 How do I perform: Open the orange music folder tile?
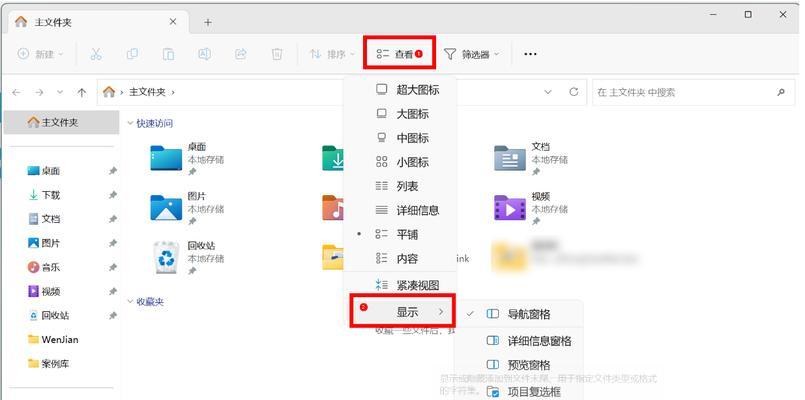[x=333, y=208]
